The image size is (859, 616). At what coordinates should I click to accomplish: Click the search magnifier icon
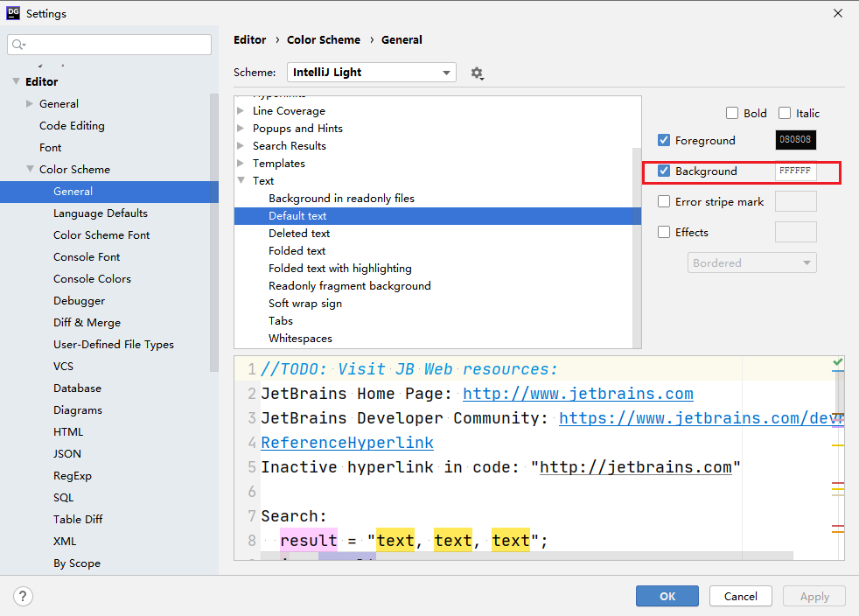pos(18,45)
